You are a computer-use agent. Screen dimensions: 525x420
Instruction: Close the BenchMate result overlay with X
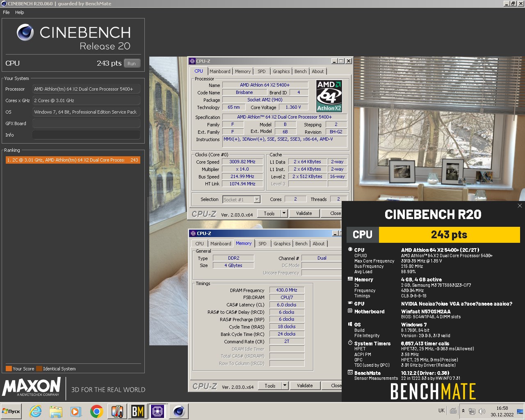pos(520,206)
